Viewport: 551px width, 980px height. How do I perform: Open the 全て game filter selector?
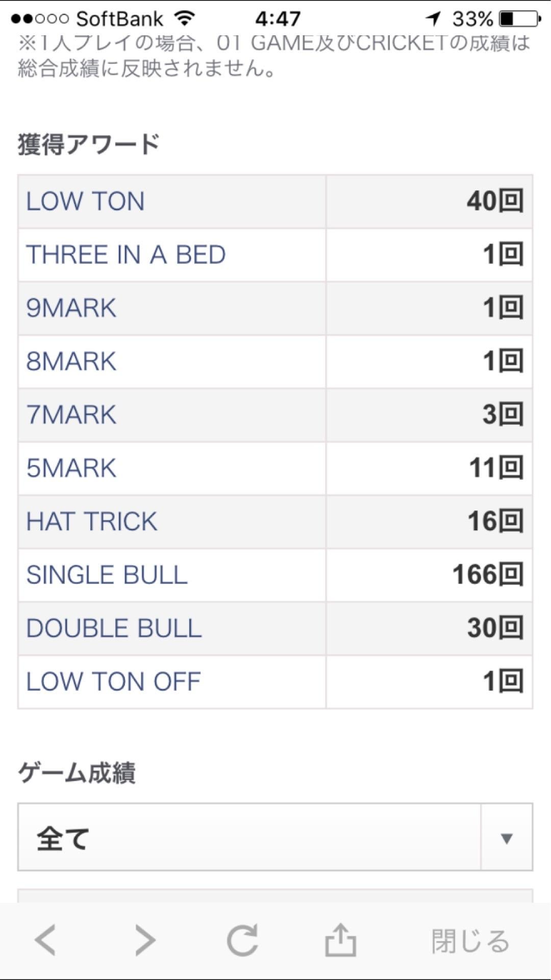click(249, 838)
